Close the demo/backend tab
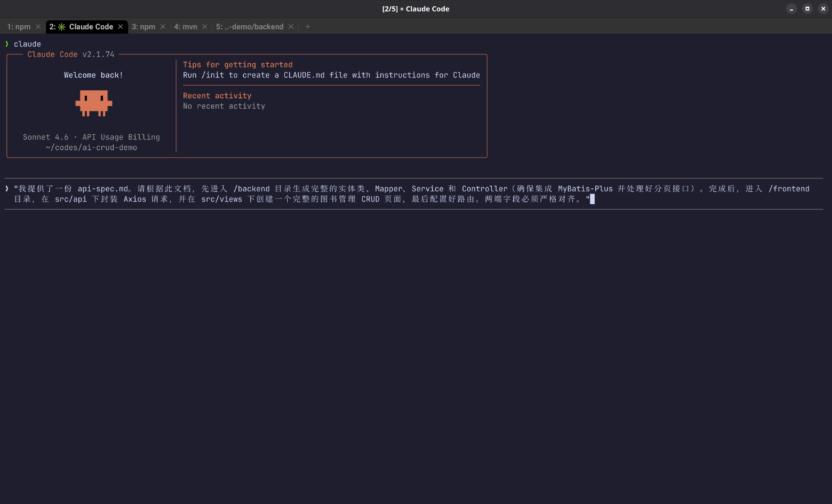 [x=291, y=27]
